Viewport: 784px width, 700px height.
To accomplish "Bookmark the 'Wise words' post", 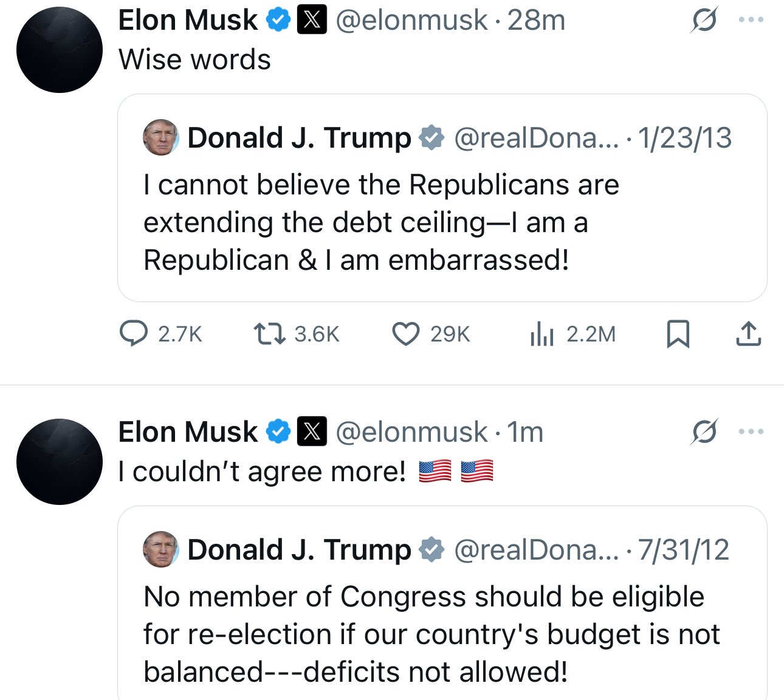I will [x=678, y=334].
